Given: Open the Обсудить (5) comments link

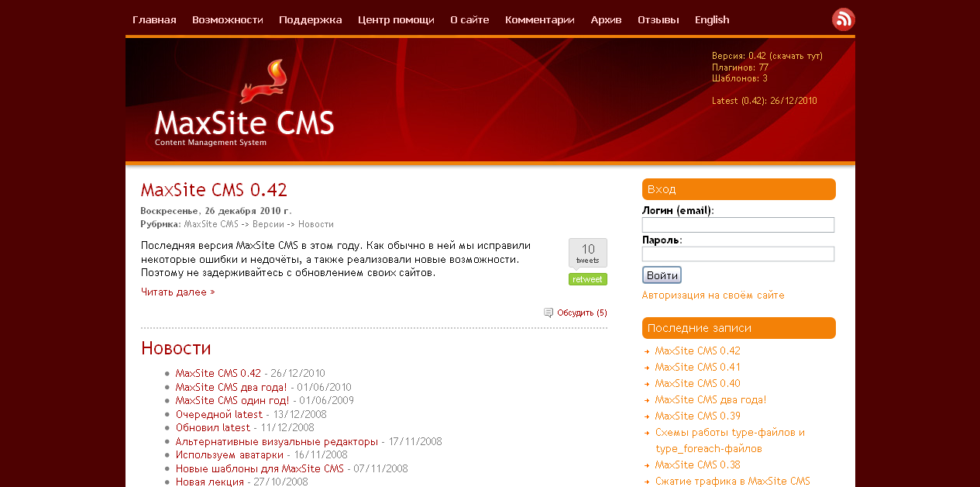Looking at the screenshot, I should click(582, 313).
